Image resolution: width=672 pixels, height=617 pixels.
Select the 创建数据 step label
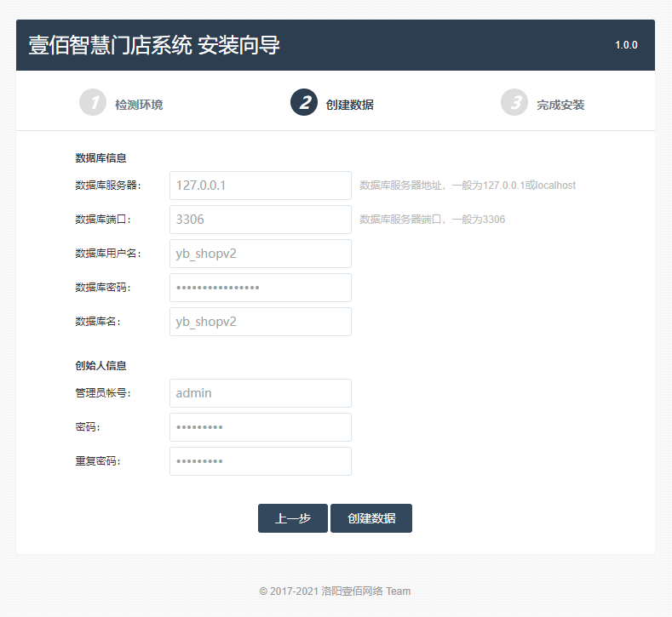click(x=350, y=105)
